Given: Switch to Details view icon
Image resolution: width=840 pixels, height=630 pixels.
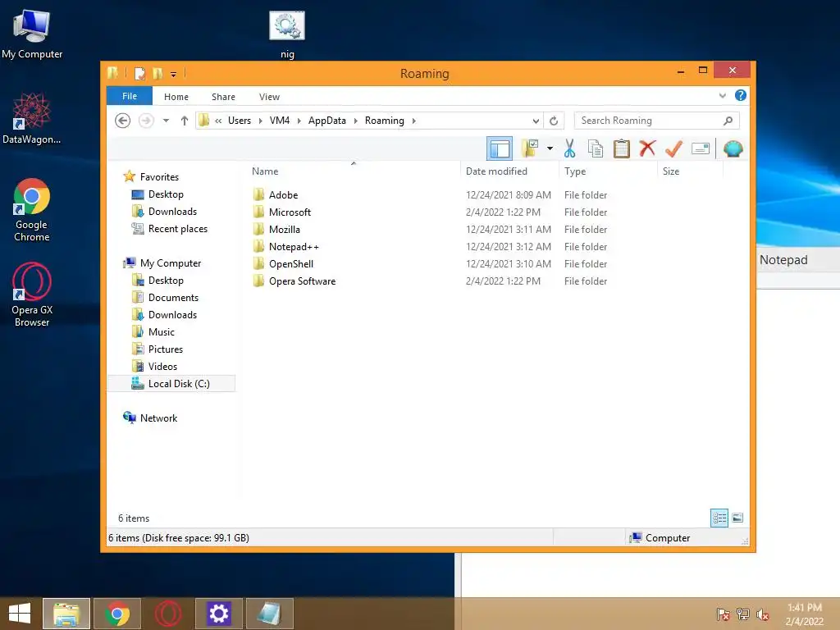Looking at the screenshot, I should [x=719, y=518].
